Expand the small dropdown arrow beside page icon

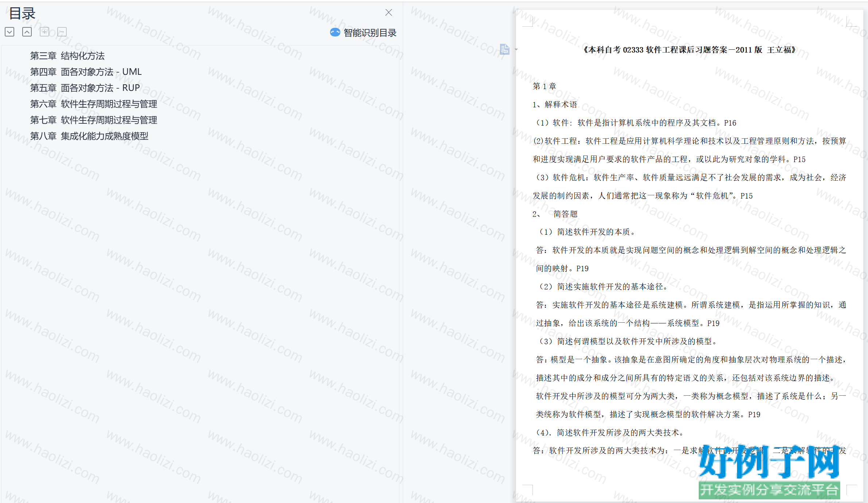pos(516,49)
